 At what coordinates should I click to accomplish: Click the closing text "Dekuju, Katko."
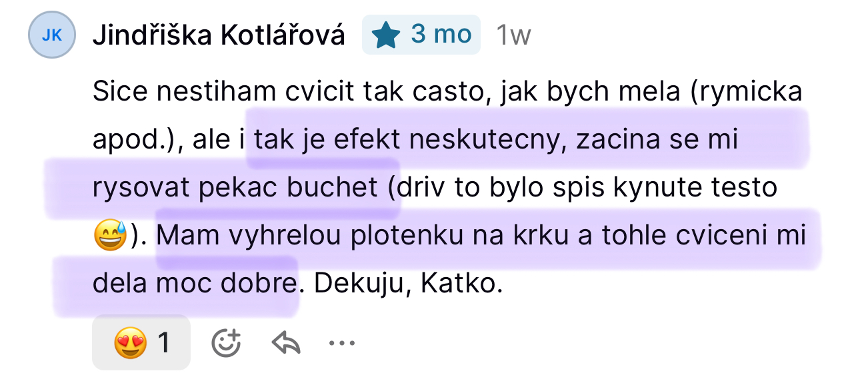407,284
